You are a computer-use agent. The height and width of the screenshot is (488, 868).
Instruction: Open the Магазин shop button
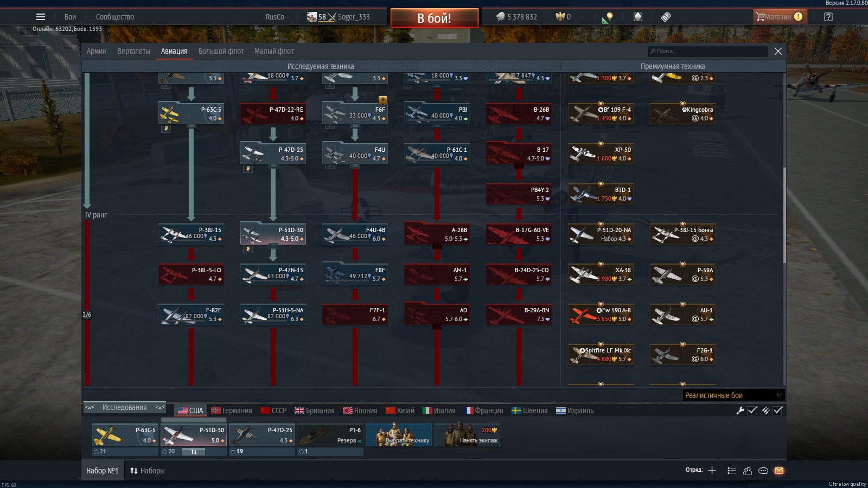780,17
